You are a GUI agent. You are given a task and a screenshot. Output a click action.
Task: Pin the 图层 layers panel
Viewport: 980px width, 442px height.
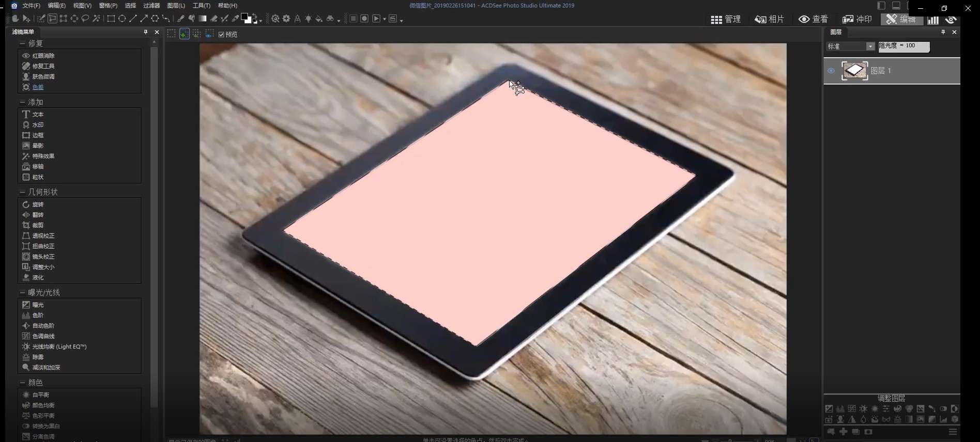pyautogui.click(x=943, y=32)
